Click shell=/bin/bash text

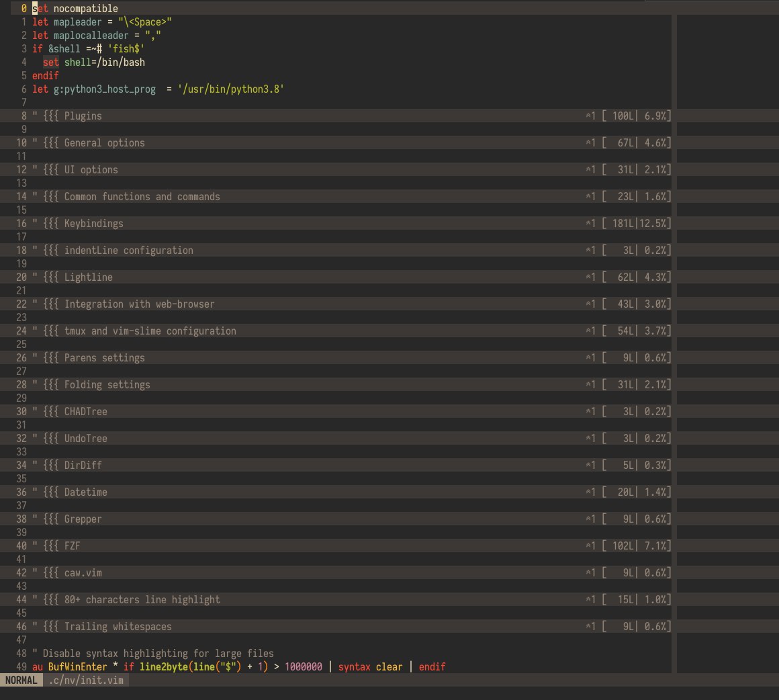pyautogui.click(x=104, y=62)
